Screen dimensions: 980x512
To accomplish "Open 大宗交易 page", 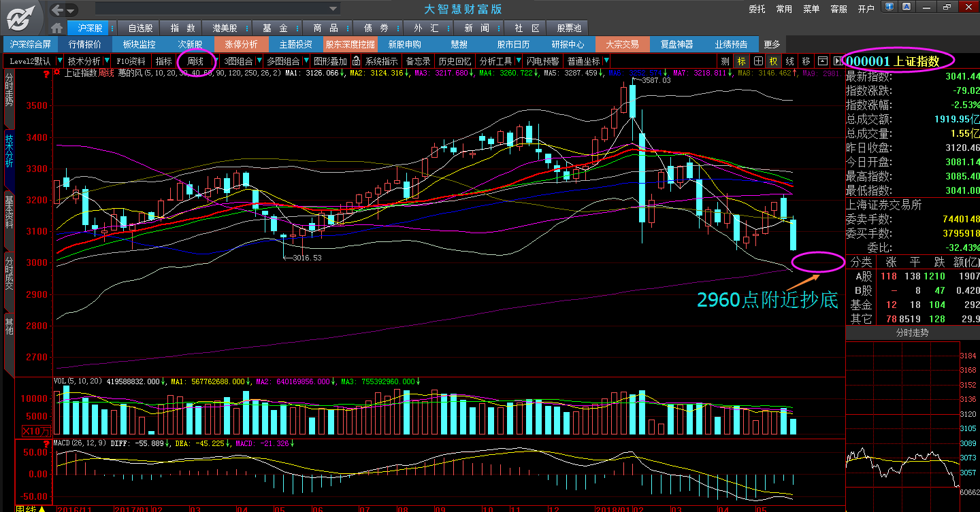I will coord(623,44).
